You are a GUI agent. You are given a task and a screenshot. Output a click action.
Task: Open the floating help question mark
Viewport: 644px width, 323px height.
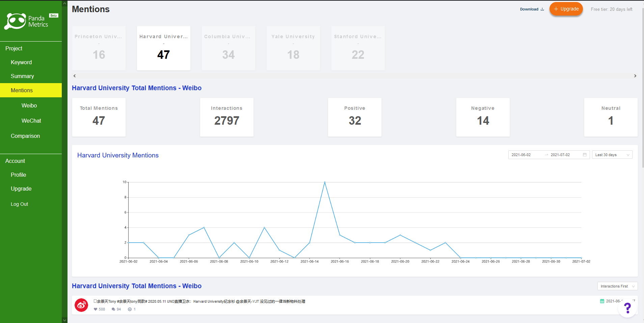(627, 308)
